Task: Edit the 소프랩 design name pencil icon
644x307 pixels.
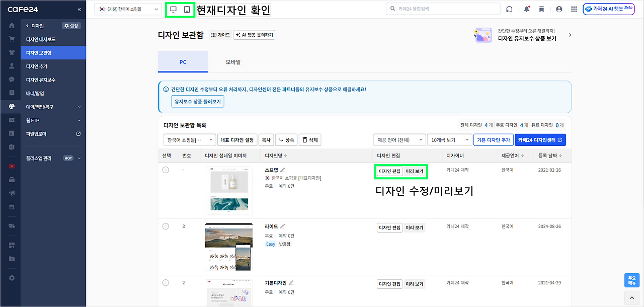Action: click(x=283, y=170)
